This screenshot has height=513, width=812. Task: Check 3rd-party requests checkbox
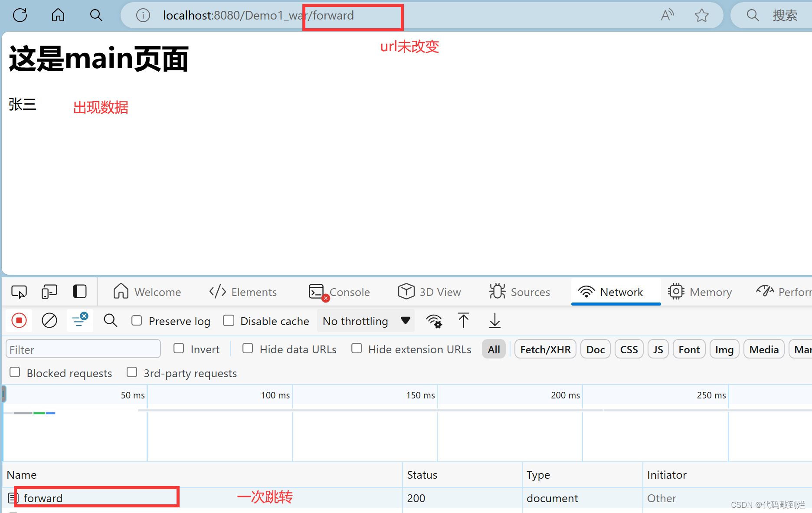[132, 372]
